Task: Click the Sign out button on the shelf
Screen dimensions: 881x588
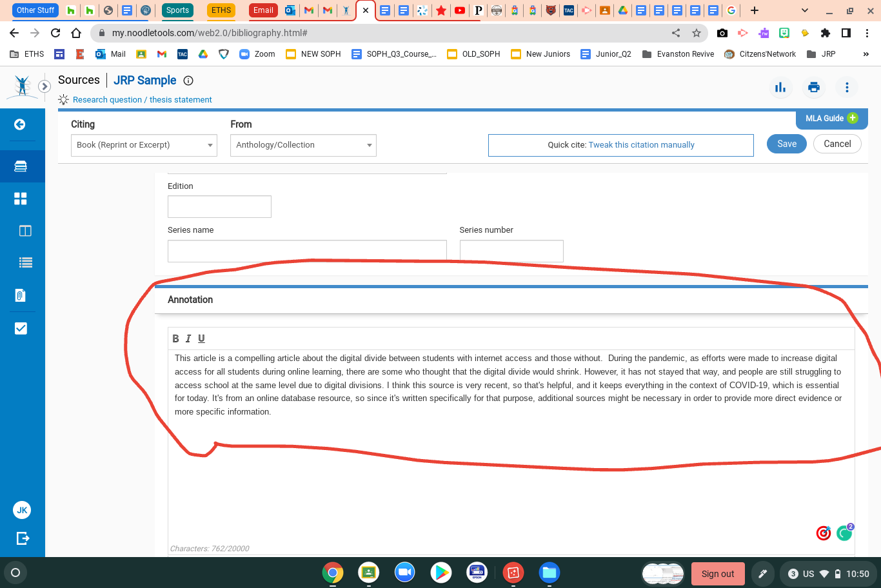Action: pos(718,574)
